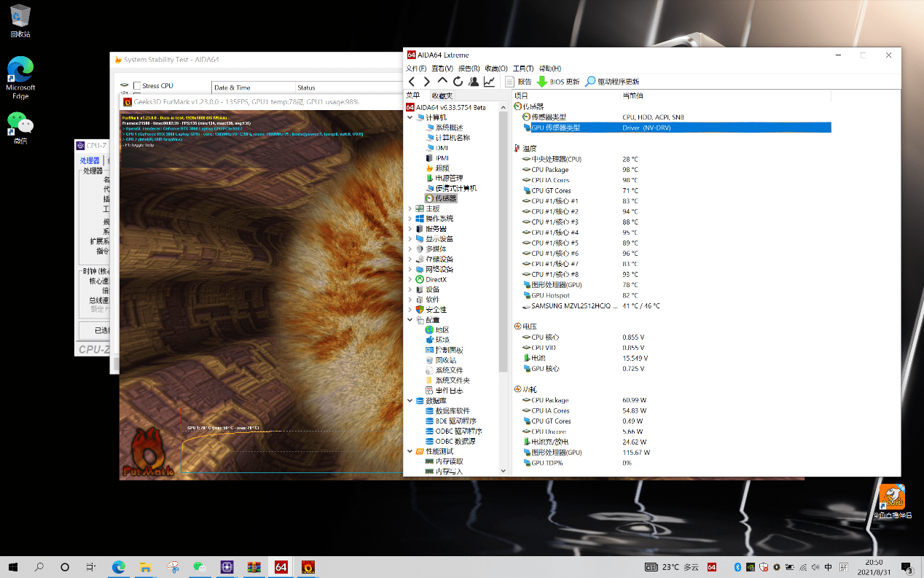
Task: Select 系统概述 in the tree
Action: click(448, 128)
